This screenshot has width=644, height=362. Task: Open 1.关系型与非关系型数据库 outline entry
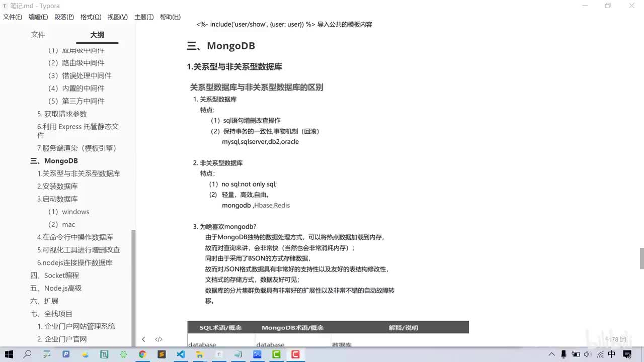pos(78,173)
